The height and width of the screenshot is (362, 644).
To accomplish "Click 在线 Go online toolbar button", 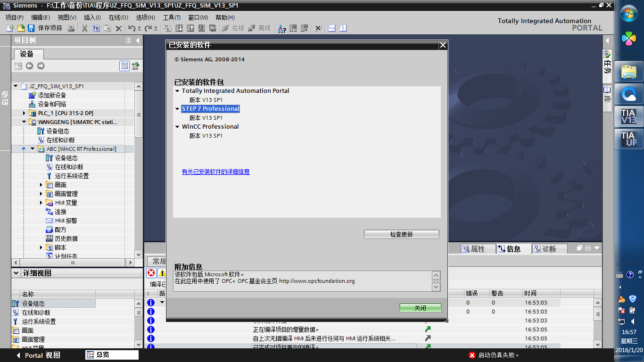I will click(x=233, y=28).
